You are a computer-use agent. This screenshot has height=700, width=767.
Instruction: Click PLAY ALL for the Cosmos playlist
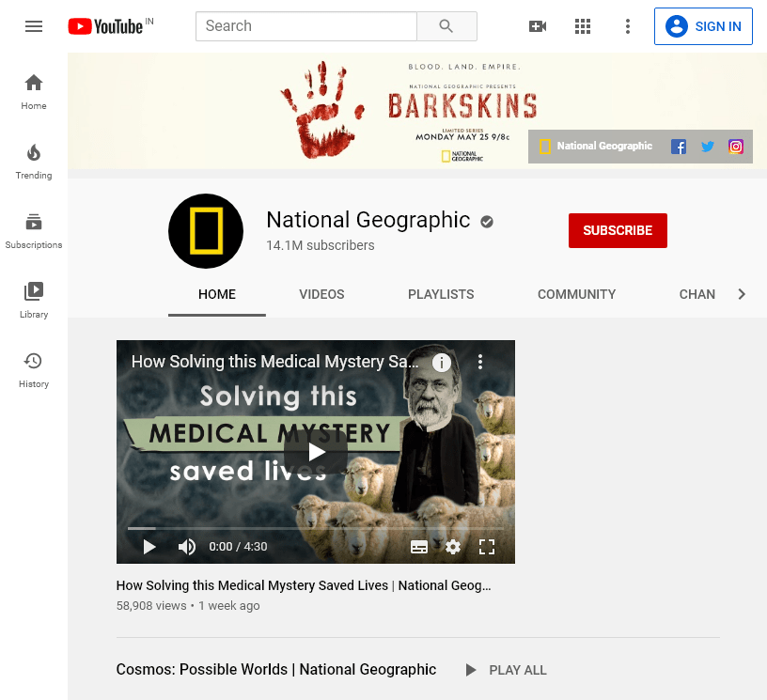tap(506, 670)
